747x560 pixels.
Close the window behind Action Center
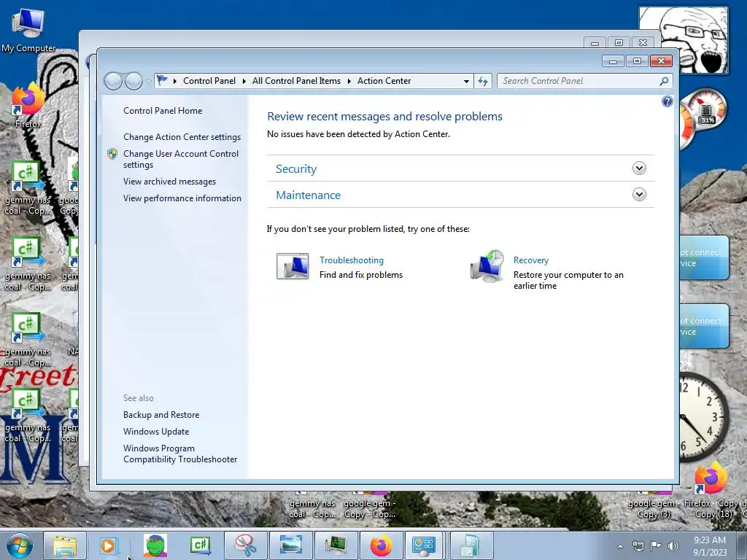click(643, 42)
